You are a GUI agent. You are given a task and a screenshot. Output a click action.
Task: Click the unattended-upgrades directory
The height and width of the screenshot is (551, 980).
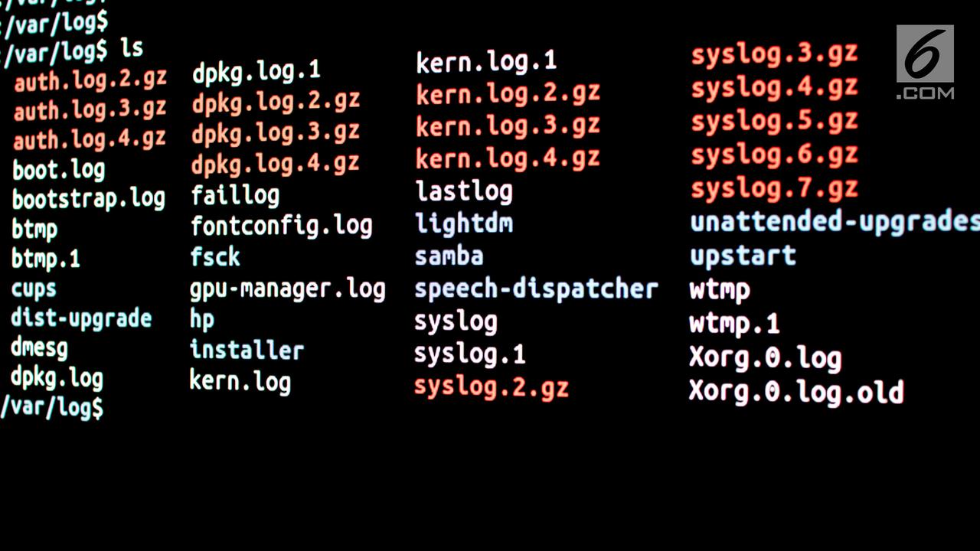tap(835, 223)
